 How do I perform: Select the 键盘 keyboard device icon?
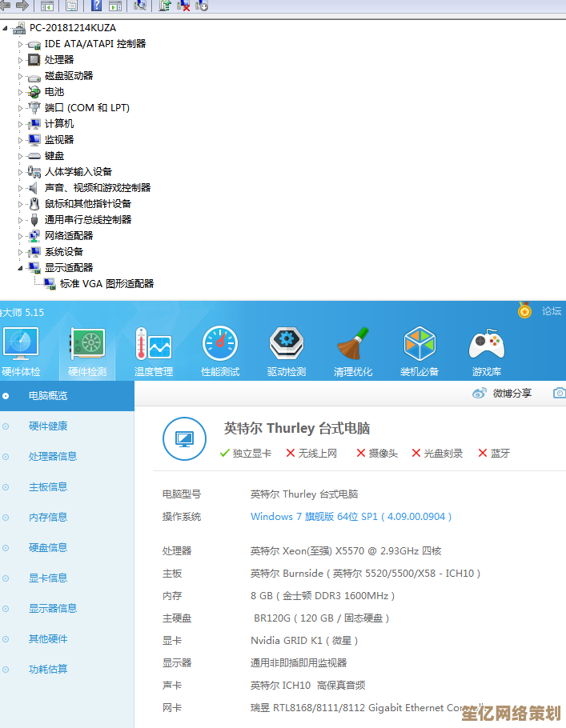[x=34, y=156]
